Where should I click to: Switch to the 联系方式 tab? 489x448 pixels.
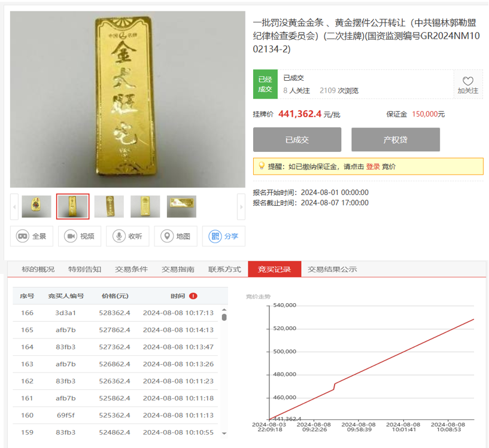224,269
